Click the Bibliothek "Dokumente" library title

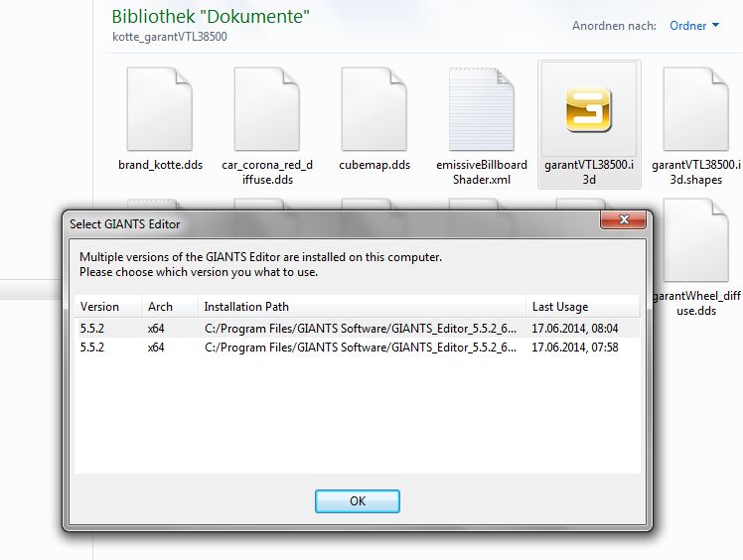pyautogui.click(x=211, y=17)
